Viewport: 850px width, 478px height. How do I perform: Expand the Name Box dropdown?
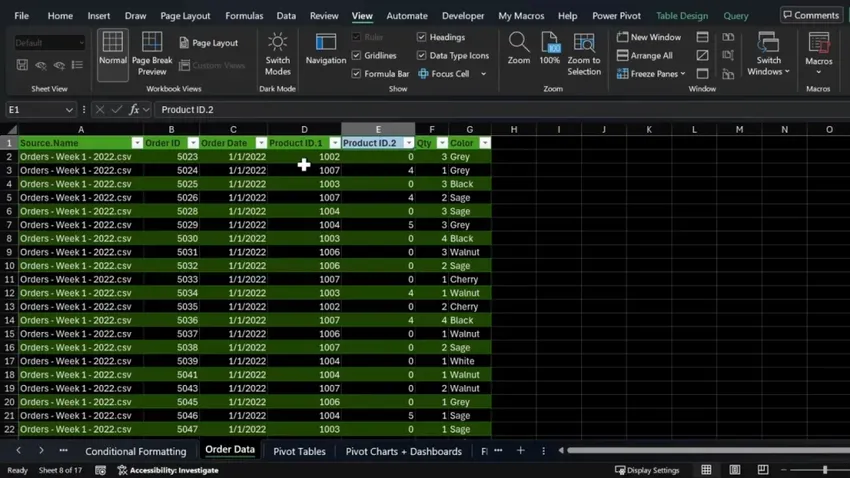pos(69,110)
